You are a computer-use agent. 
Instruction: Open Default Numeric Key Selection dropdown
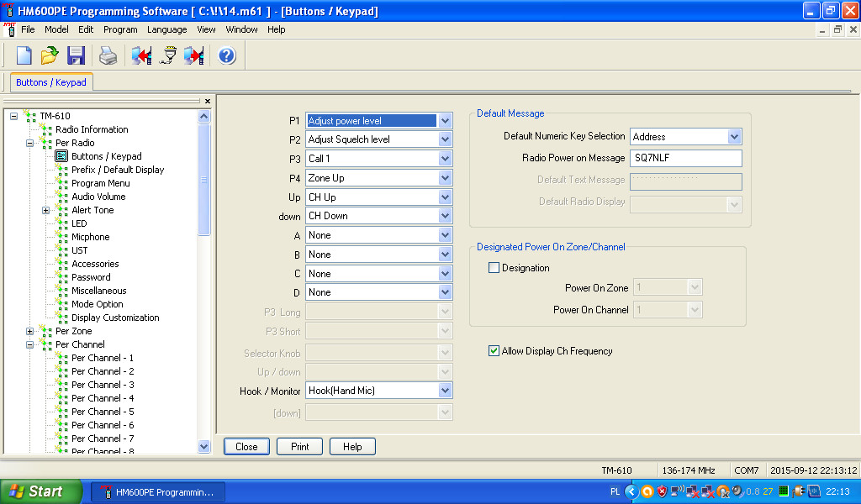(734, 137)
